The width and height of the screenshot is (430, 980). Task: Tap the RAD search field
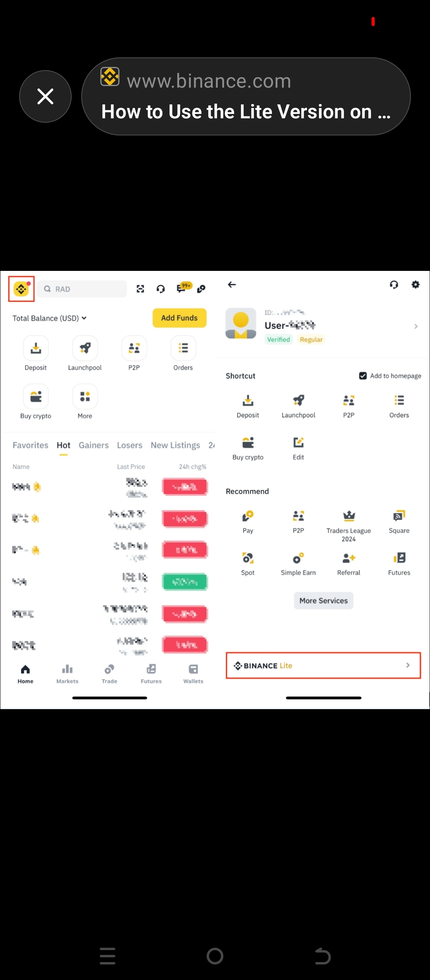coord(82,289)
